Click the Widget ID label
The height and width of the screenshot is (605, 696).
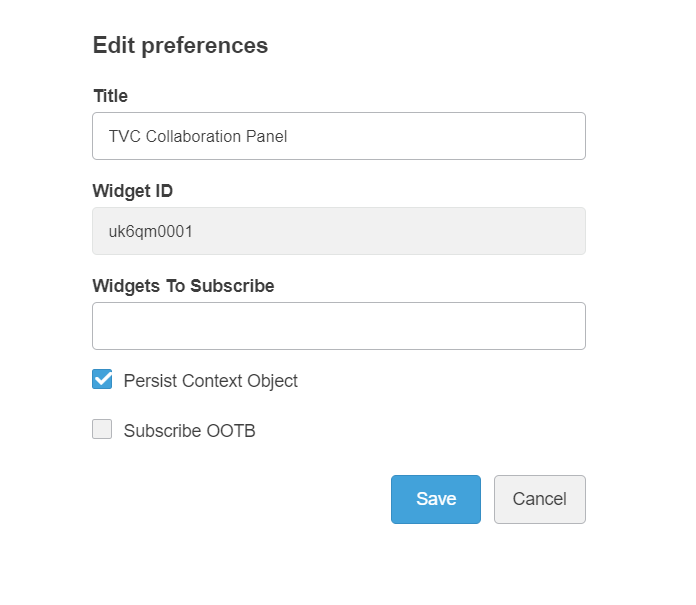pos(132,191)
